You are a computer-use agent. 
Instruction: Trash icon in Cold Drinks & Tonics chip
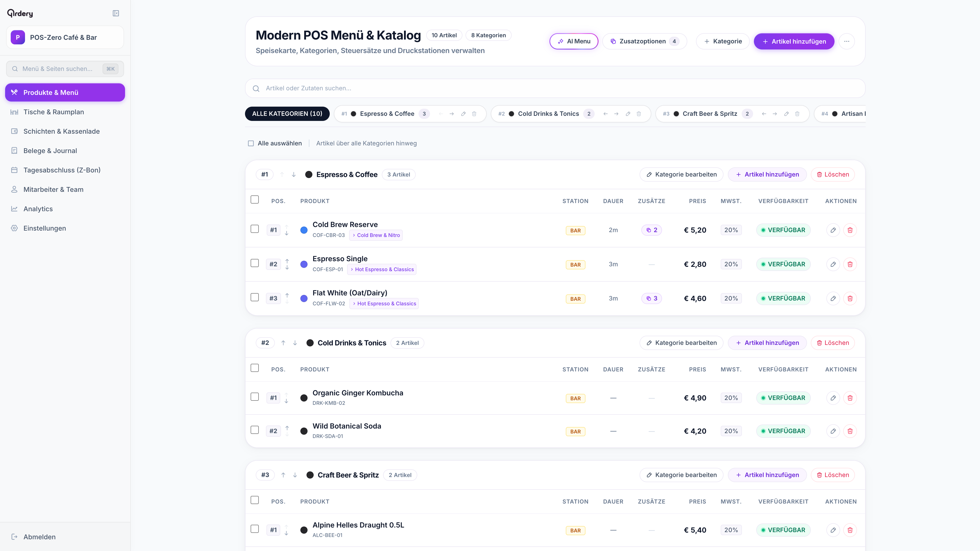click(639, 114)
